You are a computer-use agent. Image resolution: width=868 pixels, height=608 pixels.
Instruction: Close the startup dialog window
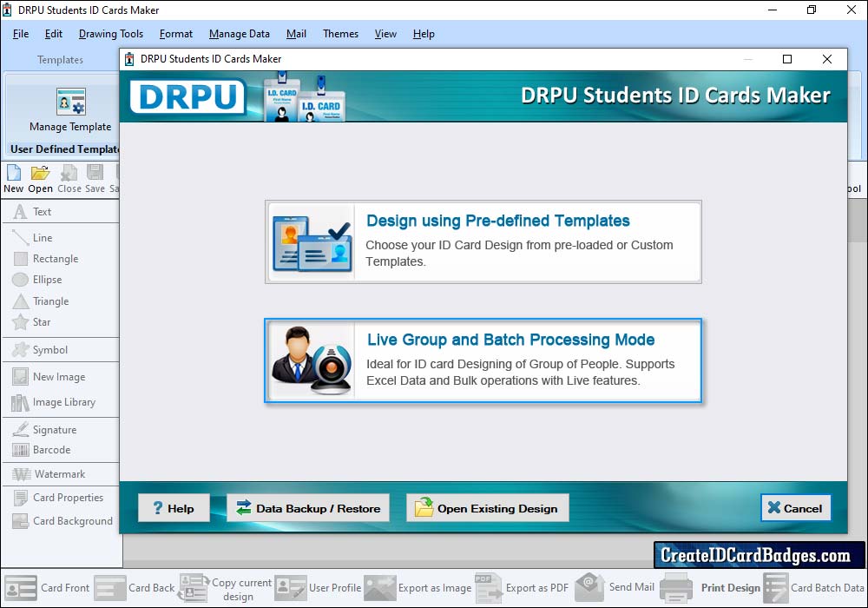827,59
